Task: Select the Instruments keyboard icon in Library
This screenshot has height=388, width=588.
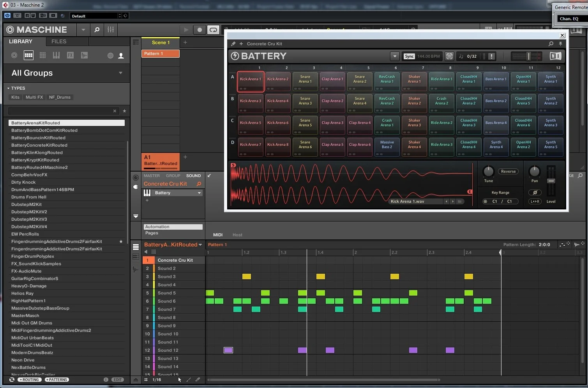Action: pyautogui.click(x=57, y=55)
